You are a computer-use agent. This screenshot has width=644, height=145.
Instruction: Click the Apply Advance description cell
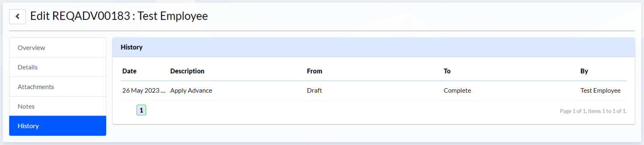click(191, 90)
